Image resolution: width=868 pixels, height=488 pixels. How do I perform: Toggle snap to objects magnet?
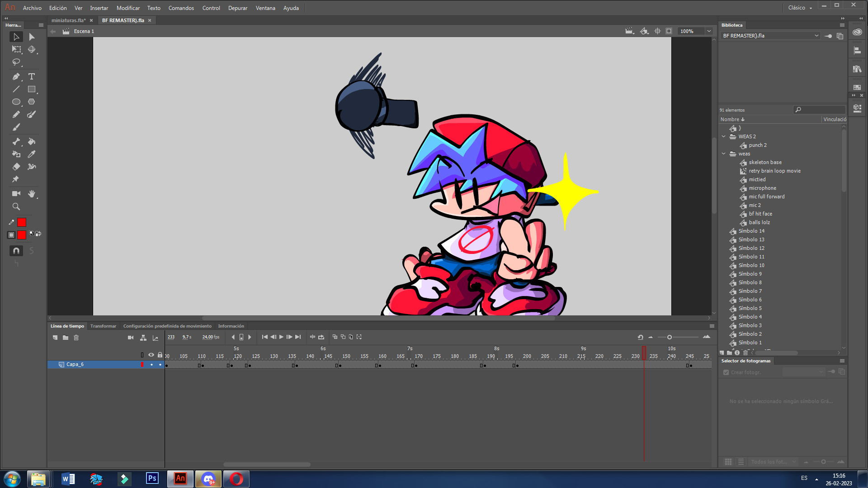point(16,251)
